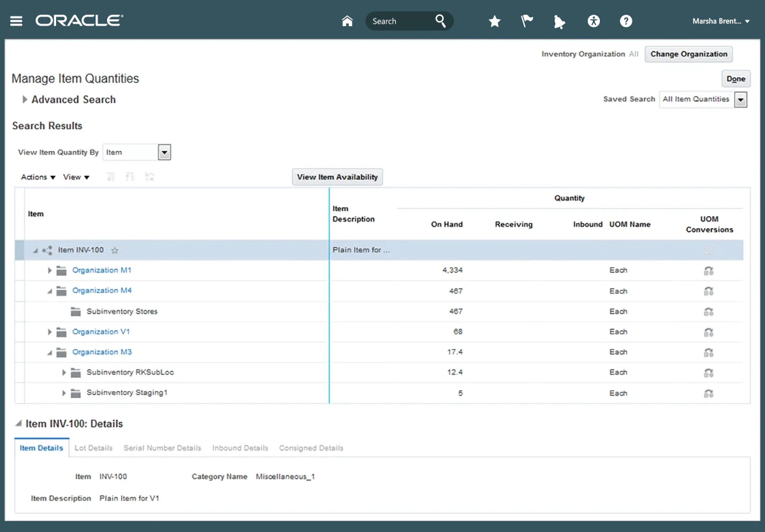Switch to the Lot Details tab

pyautogui.click(x=93, y=448)
